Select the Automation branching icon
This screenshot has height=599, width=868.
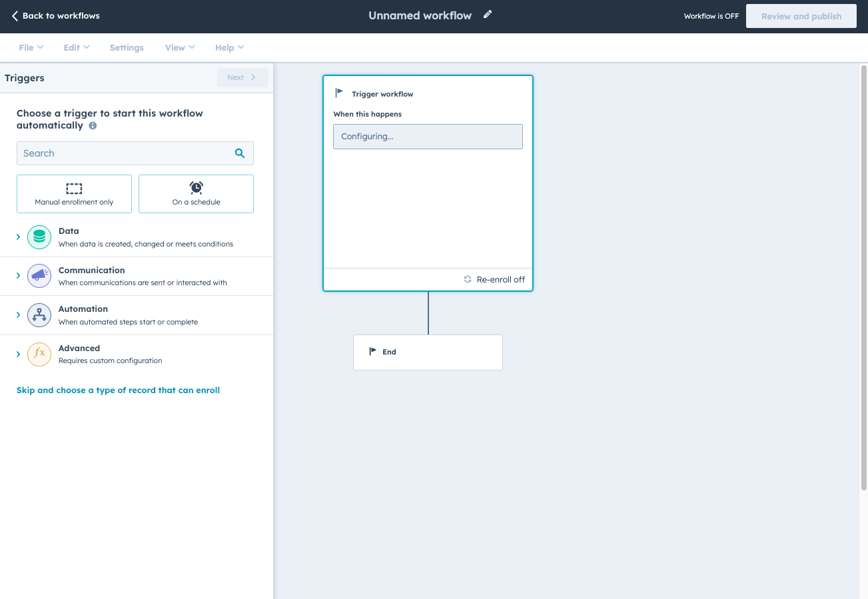pos(39,314)
